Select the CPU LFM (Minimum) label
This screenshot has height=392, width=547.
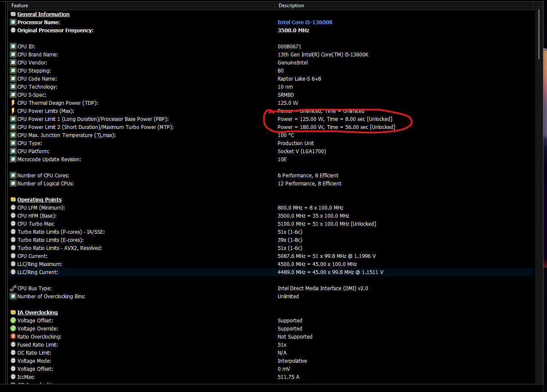[x=41, y=208]
